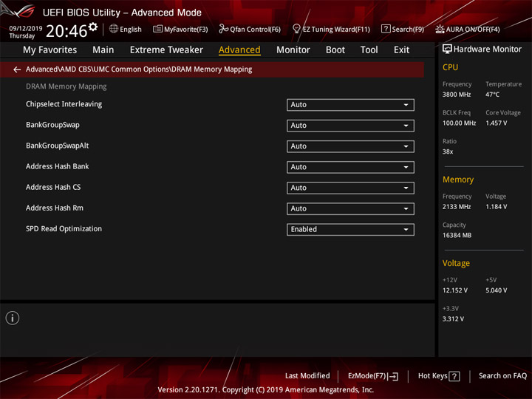Open the Extreme Tweaker tab
Screen dimensions: 532x399
tap(166, 50)
